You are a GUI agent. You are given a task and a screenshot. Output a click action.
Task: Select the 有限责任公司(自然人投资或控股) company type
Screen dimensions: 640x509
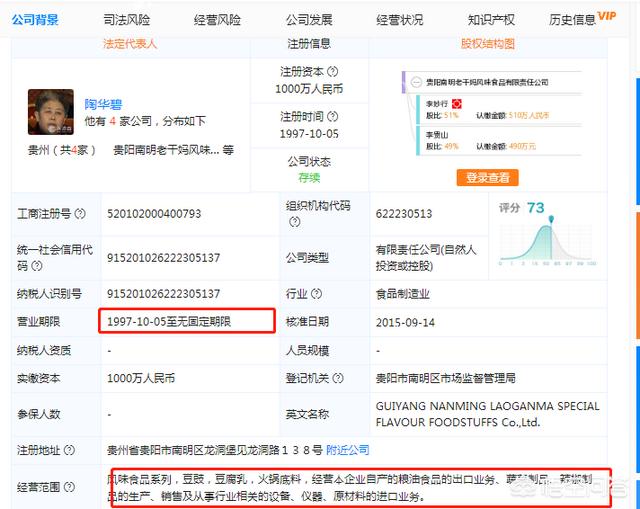coord(426,258)
